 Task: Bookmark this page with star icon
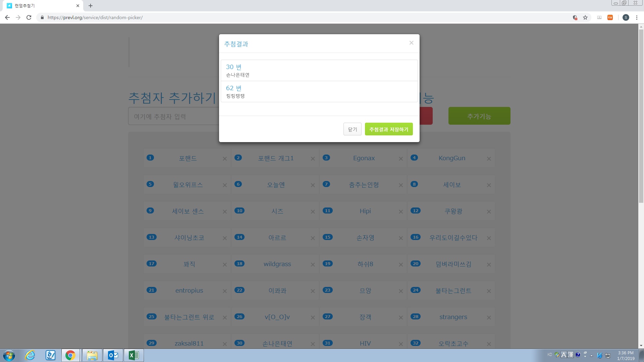coord(585,17)
